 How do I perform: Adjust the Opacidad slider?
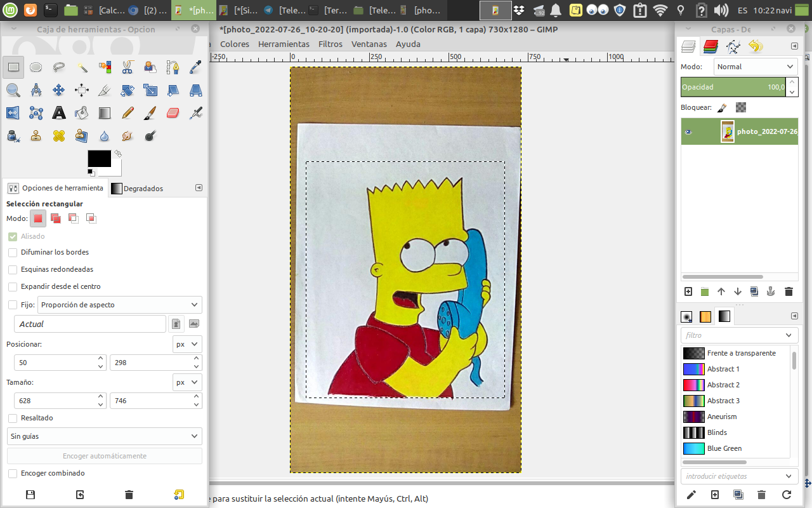[733, 87]
